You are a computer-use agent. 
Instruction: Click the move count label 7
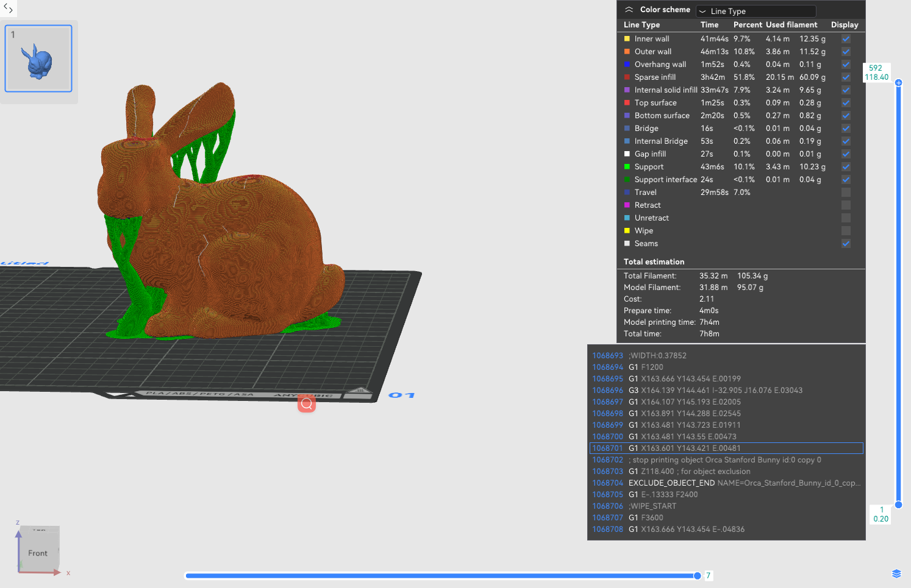tap(709, 575)
